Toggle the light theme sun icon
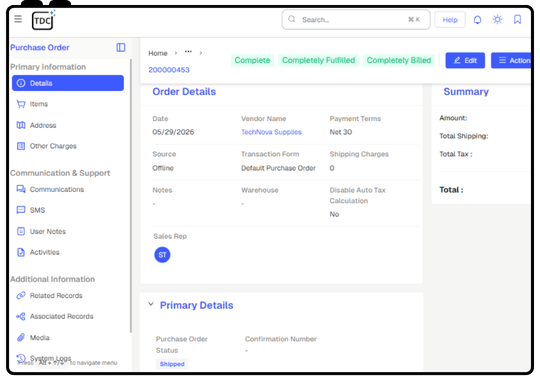This screenshot has width=540, height=384. click(497, 19)
